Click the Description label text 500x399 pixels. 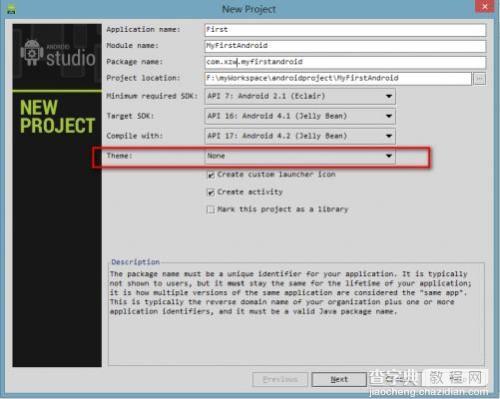coord(135,262)
